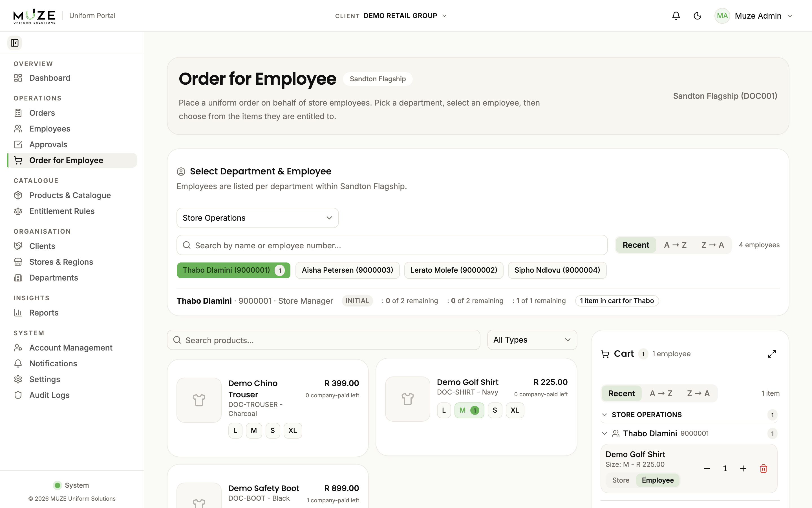Focus the Search products field
Viewport: 812px width, 508px height.
pyautogui.click(x=323, y=340)
